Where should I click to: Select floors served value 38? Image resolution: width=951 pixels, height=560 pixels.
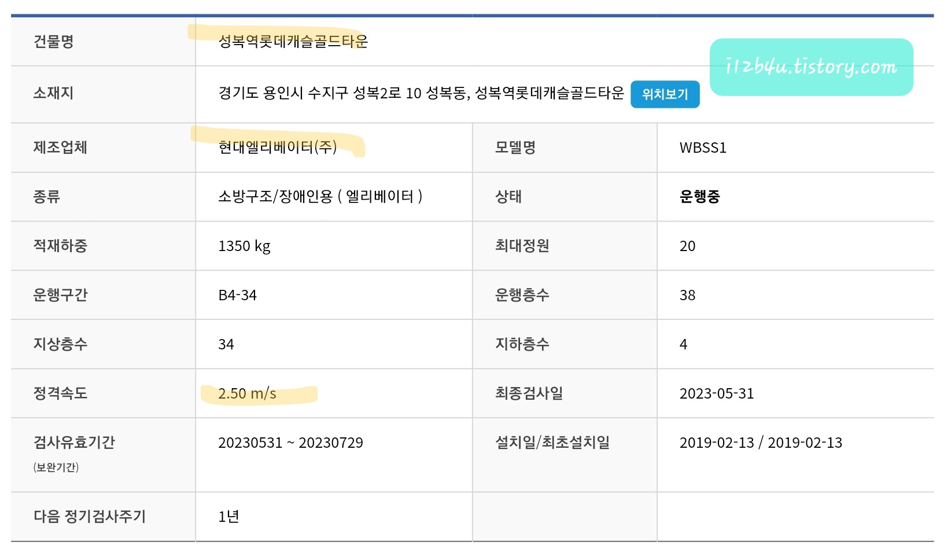coord(687,296)
